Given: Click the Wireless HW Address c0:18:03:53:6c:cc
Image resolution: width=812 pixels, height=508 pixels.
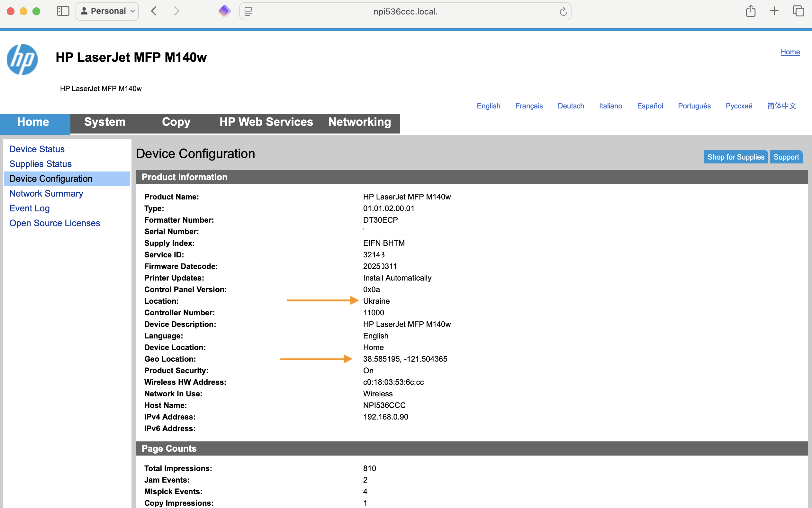Looking at the screenshot, I should click(393, 382).
